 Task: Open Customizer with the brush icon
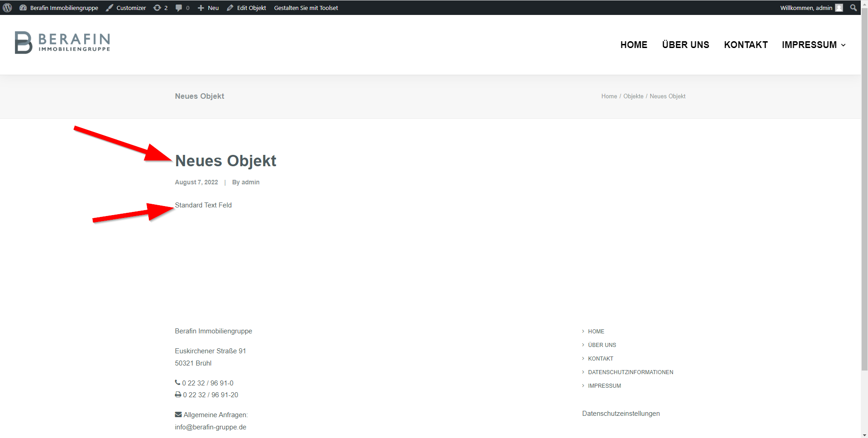point(126,8)
